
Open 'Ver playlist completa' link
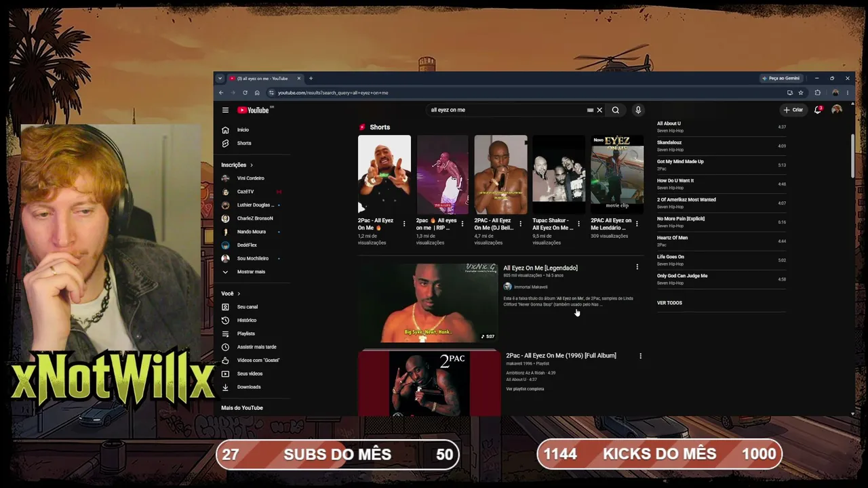525,389
